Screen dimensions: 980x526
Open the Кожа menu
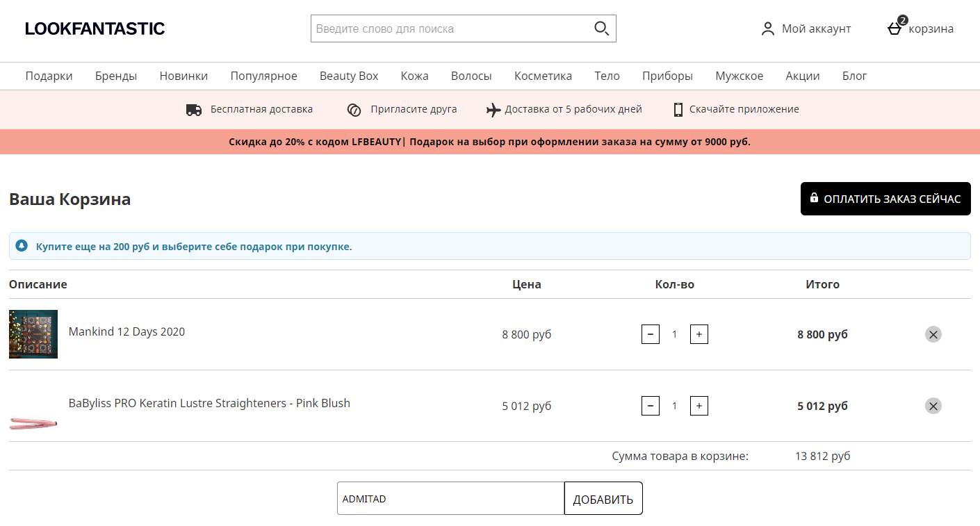point(415,76)
